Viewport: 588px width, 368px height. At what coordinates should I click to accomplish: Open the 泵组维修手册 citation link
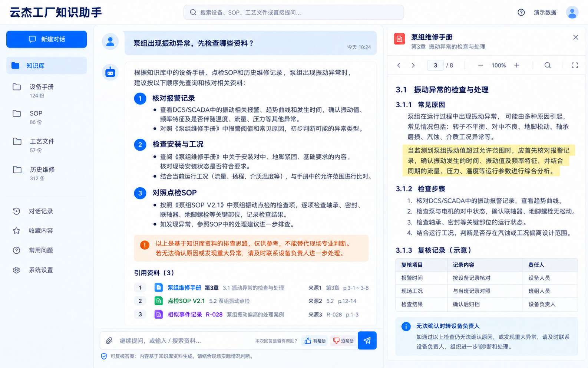(184, 287)
